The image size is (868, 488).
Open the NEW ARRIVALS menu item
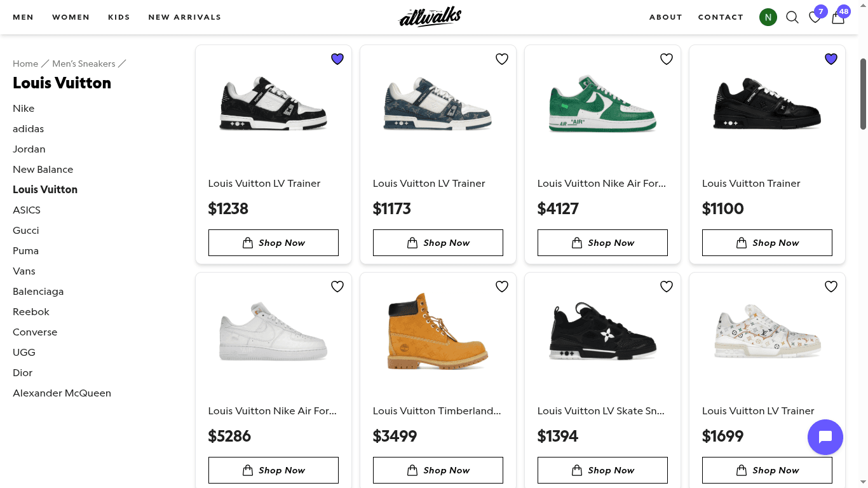(x=184, y=17)
